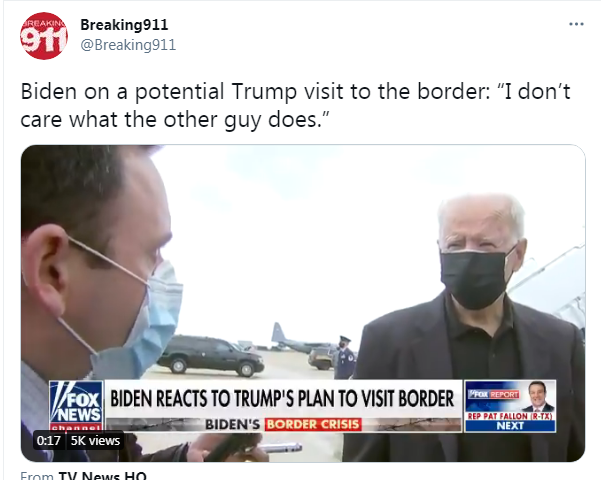
Task: Click the Fox Report logo in inset
Action: (x=493, y=395)
